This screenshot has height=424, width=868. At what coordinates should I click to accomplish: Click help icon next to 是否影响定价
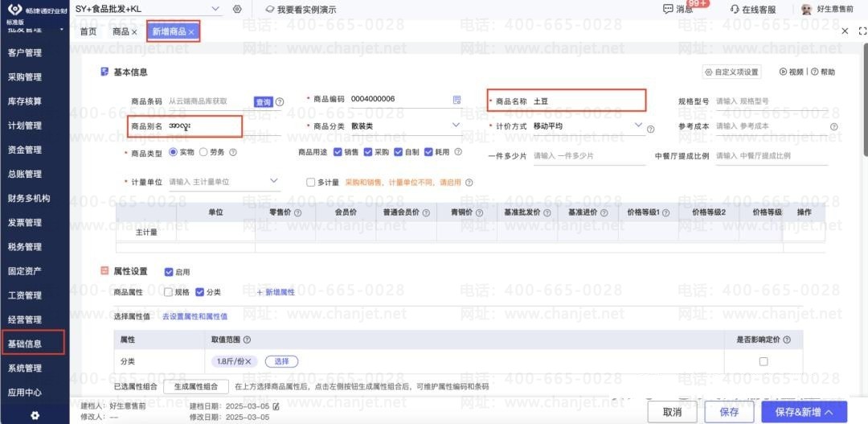[x=787, y=340]
